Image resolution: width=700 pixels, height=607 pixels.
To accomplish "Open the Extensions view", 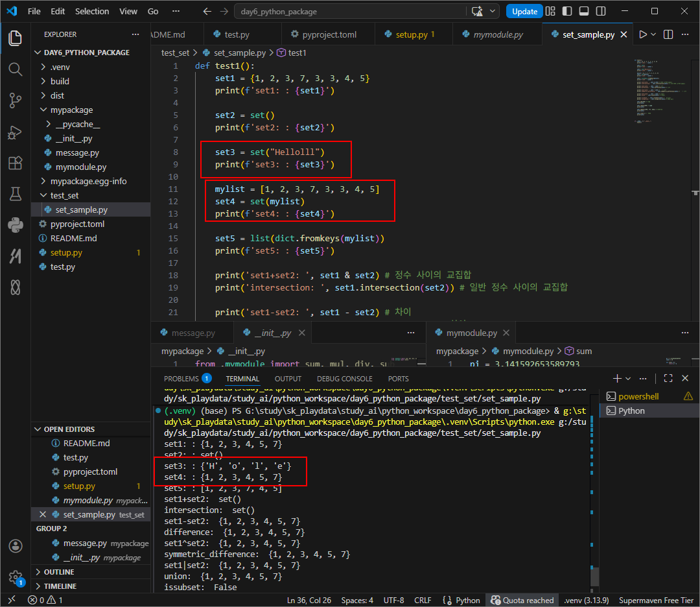I will pos(15,163).
